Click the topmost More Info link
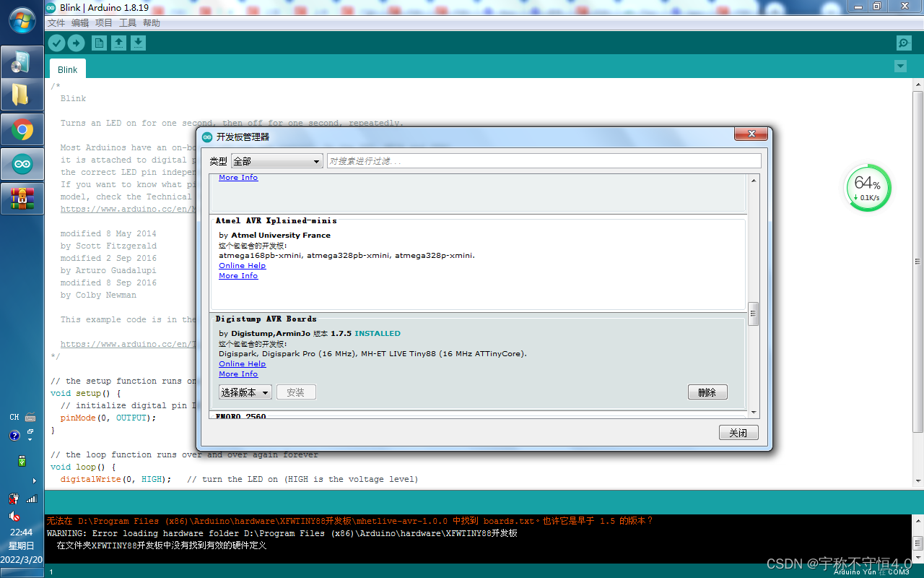This screenshot has width=924, height=578. (x=238, y=178)
